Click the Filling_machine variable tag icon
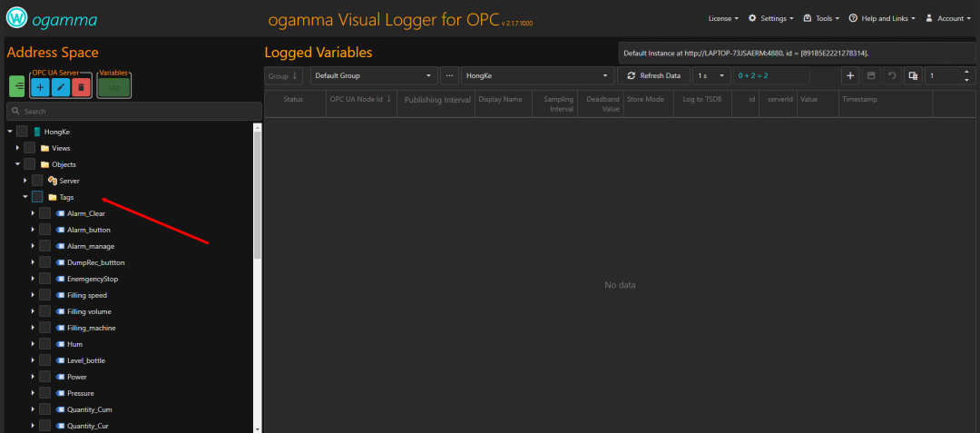 (x=60, y=328)
